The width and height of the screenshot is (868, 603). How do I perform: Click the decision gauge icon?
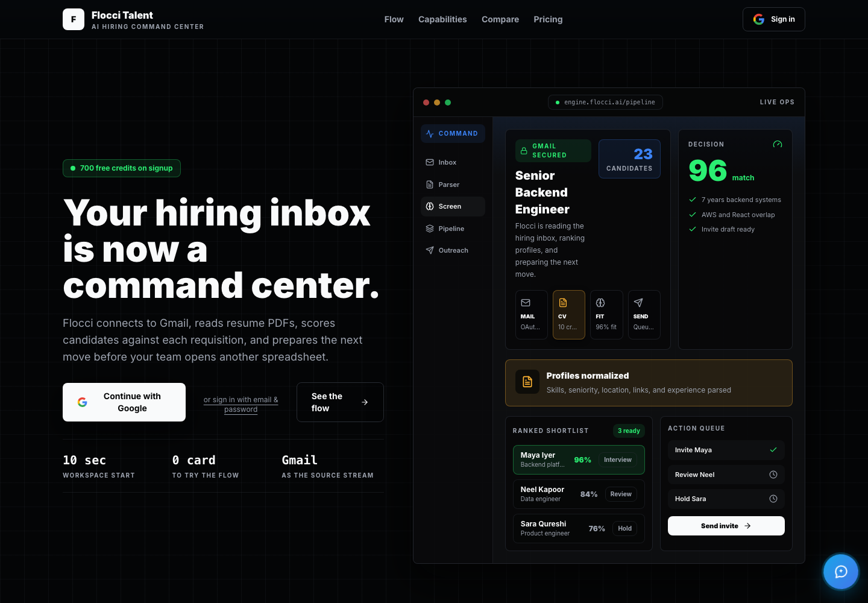pyautogui.click(x=778, y=144)
